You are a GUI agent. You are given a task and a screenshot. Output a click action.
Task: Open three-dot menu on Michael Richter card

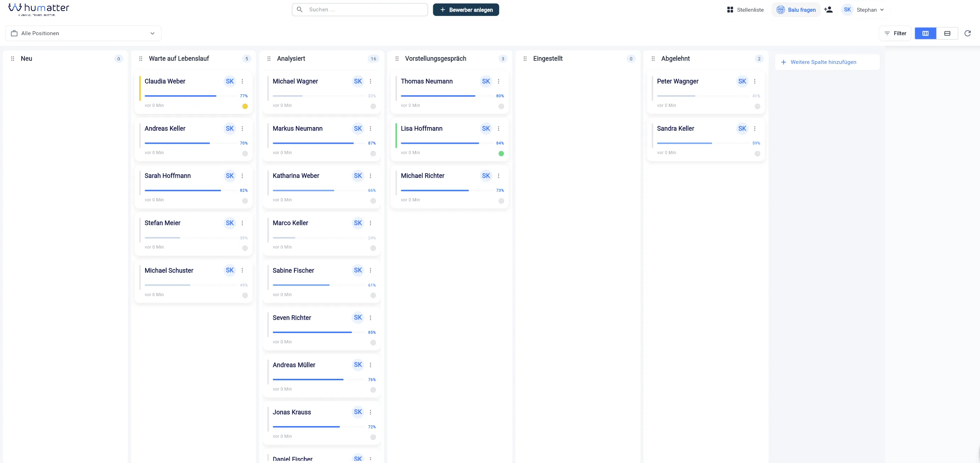click(499, 176)
